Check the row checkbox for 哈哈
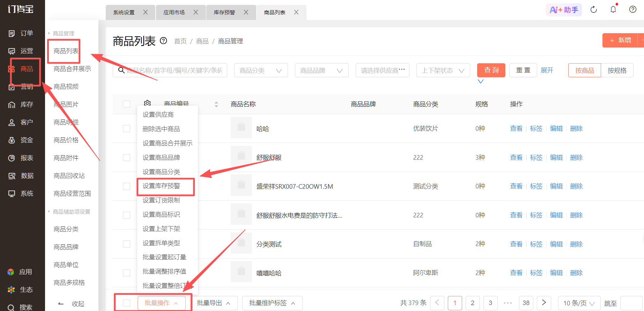Viewport: 644px width, 311px height. [127, 129]
